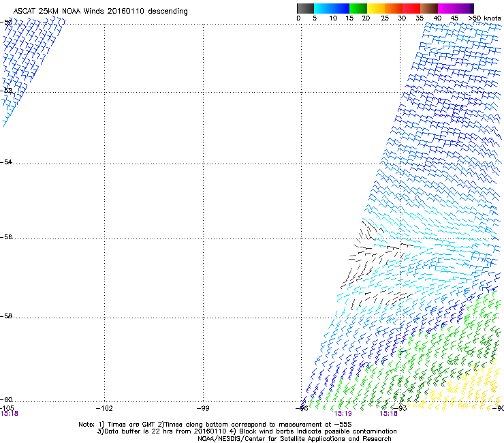Click the brown 35-40 knots legend swatch

point(429,8)
